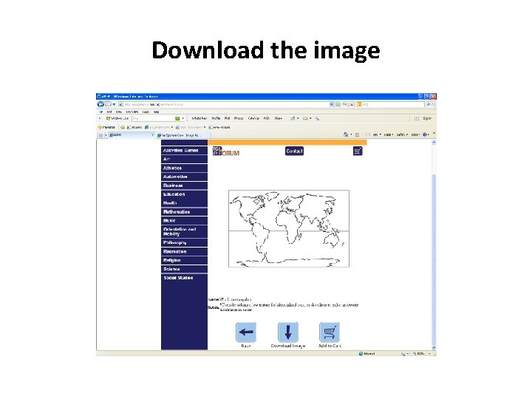The image size is (532, 399).
Task: Open the Science category
Action: click(184, 269)
